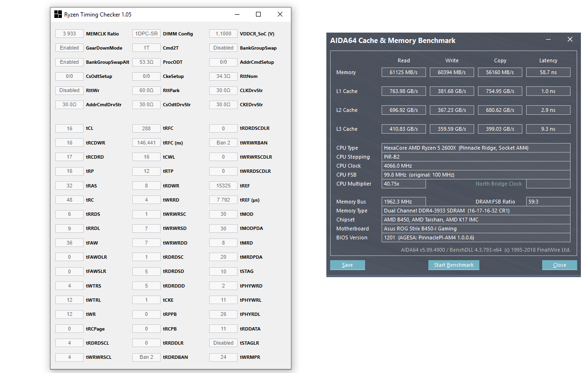
Task: Click the VDDCR_SoC voltage value 1,1000
Action: coord(223,34)
